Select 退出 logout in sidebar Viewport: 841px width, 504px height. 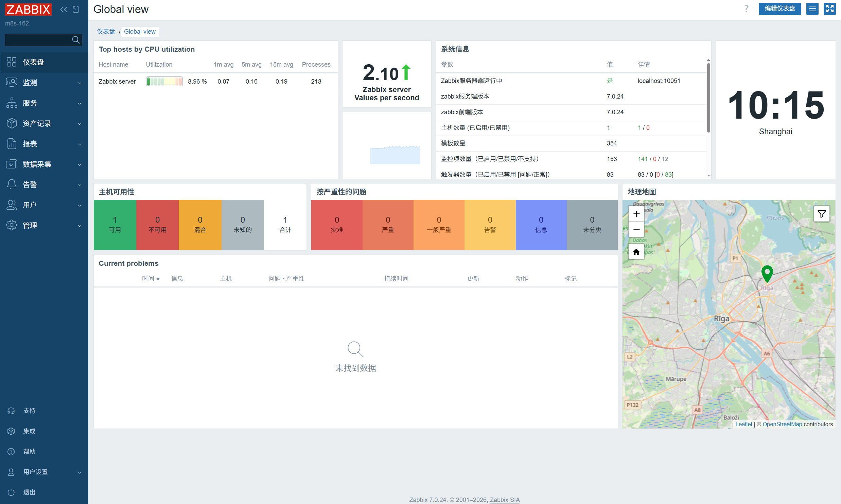[x=29, y=492]
